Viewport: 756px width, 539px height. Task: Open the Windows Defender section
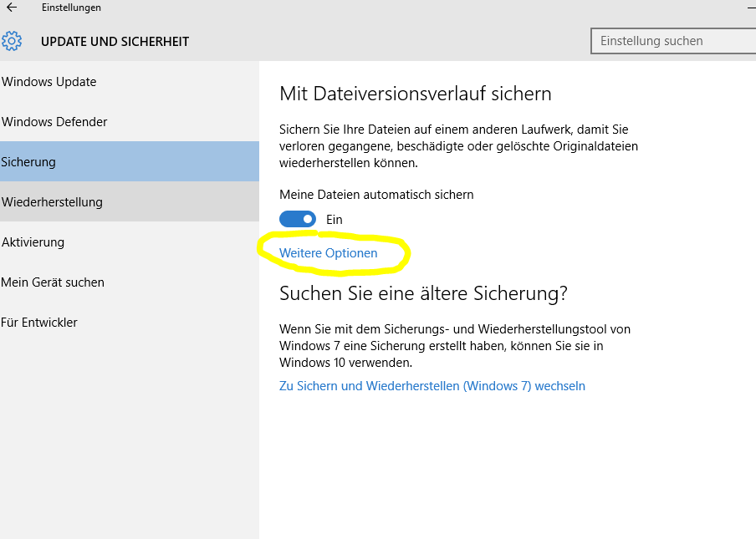click(130, 121)
